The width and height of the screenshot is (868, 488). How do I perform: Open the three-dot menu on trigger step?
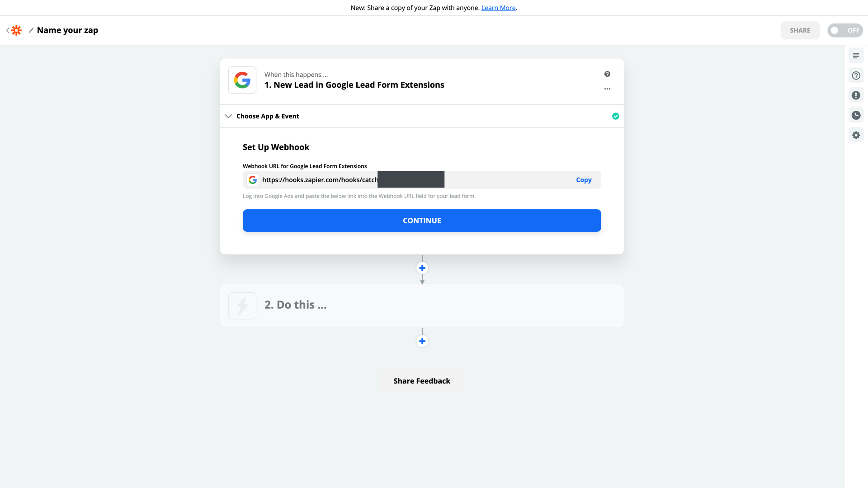click(607, 89)
